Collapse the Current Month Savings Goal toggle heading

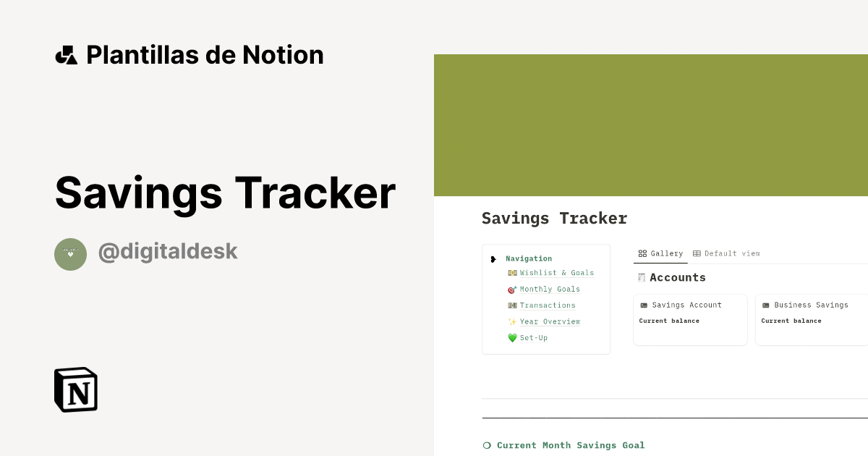click(486, 445)
